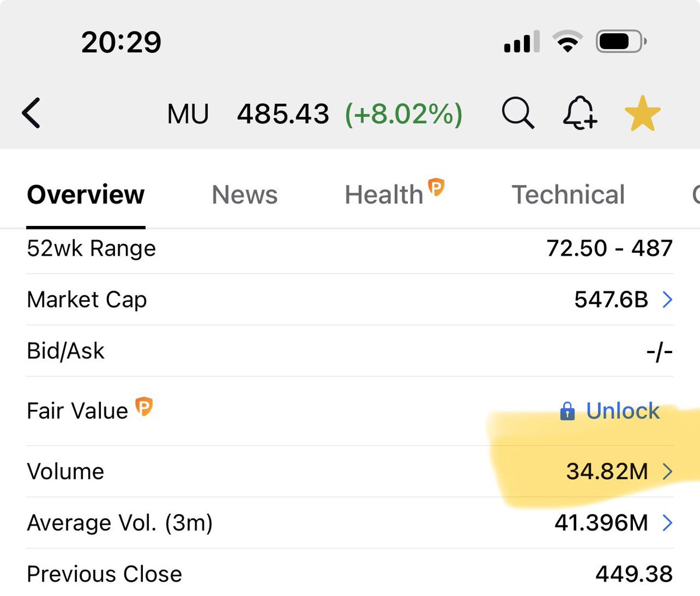This screenshot has height=596, width=700.
Task: Open search with the magnifier icon
Action: (x=518, y=113)
